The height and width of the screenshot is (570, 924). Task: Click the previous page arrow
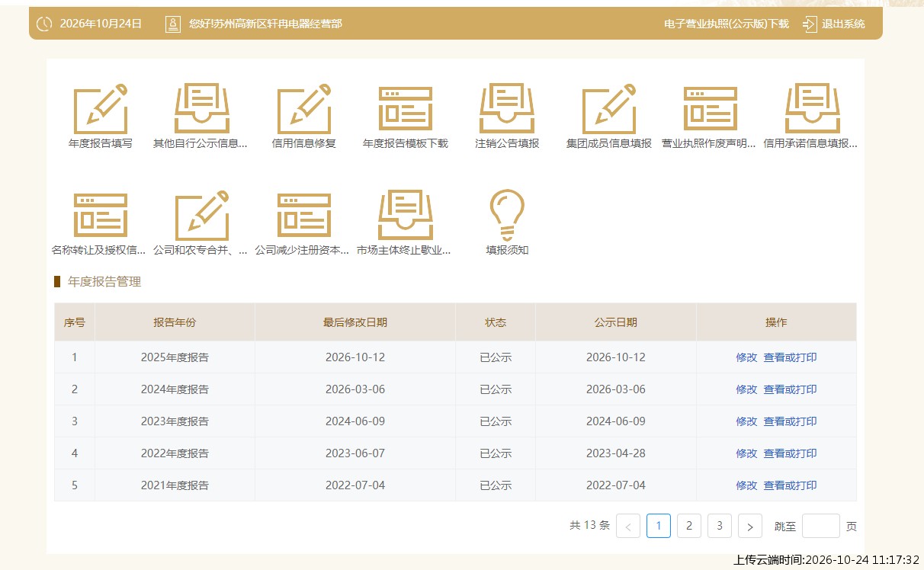(628, 526)
